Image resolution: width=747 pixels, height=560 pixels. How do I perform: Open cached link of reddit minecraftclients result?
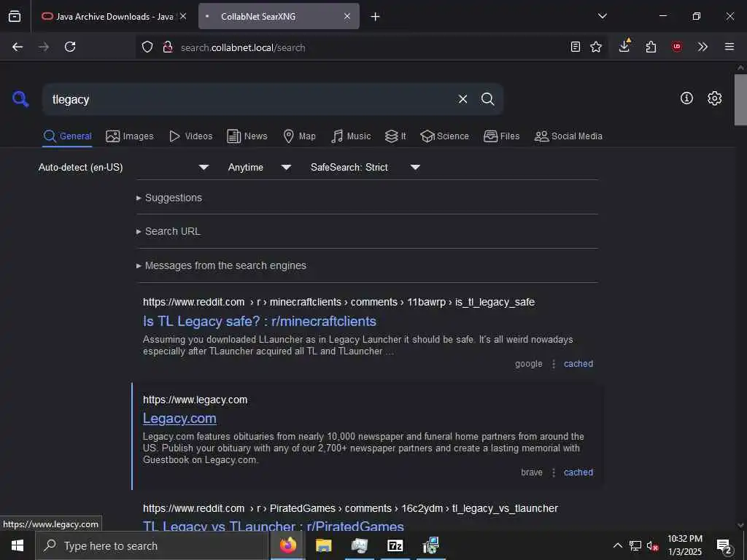[578, 364]
